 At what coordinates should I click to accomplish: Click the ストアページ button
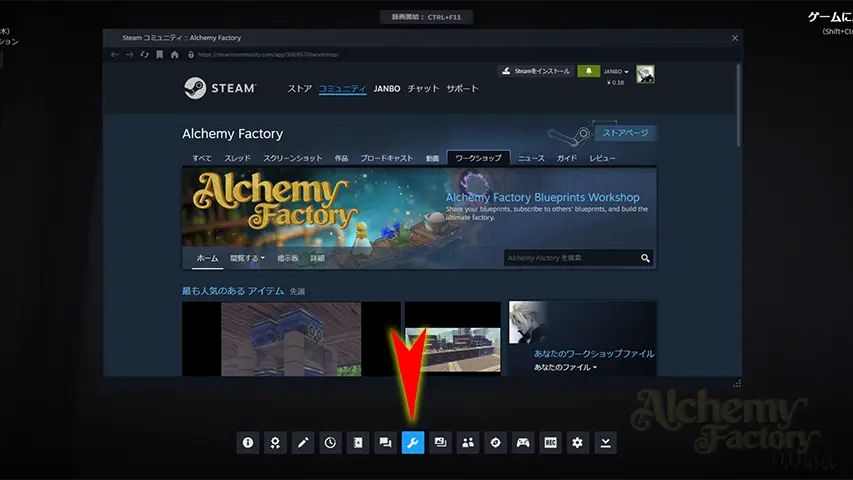coord(626,133)
